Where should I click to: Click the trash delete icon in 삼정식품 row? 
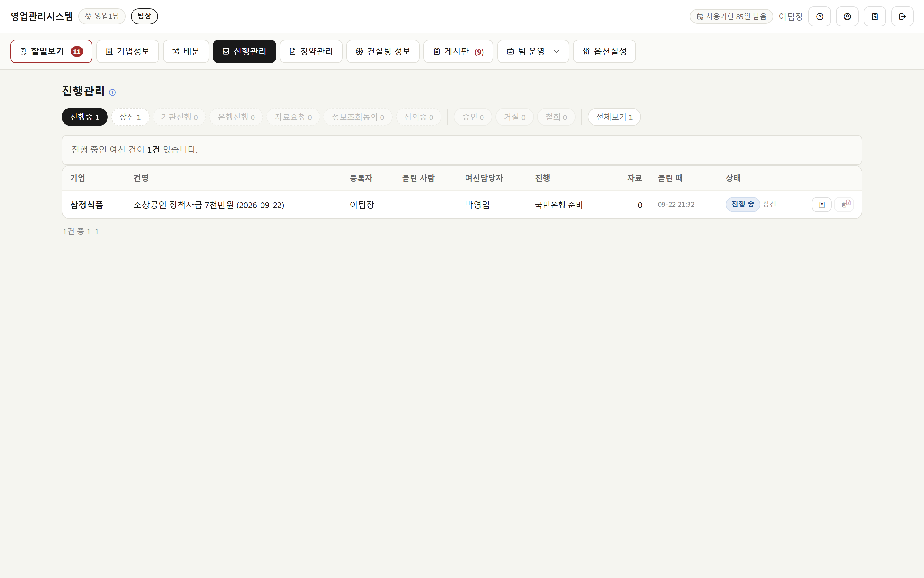(x=844, y=205)
